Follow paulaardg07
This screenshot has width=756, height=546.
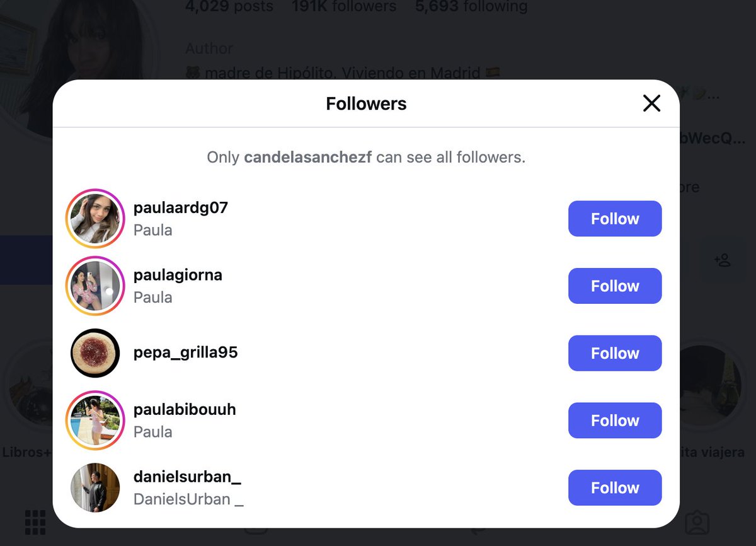click(x=615, y=219)
